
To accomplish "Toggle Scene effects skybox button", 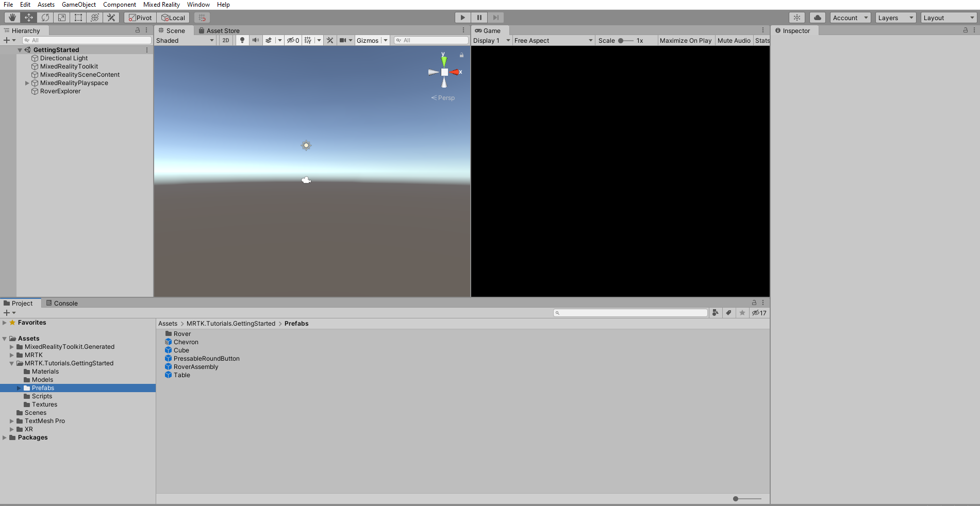I will 269,40.
